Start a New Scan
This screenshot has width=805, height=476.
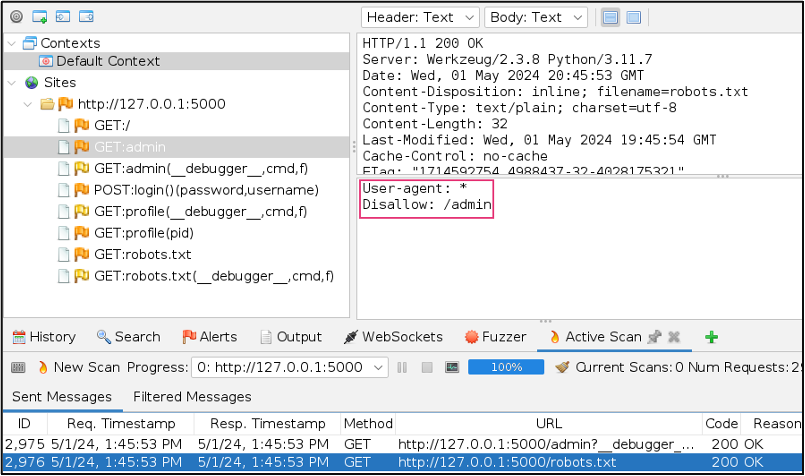point(79,368)
